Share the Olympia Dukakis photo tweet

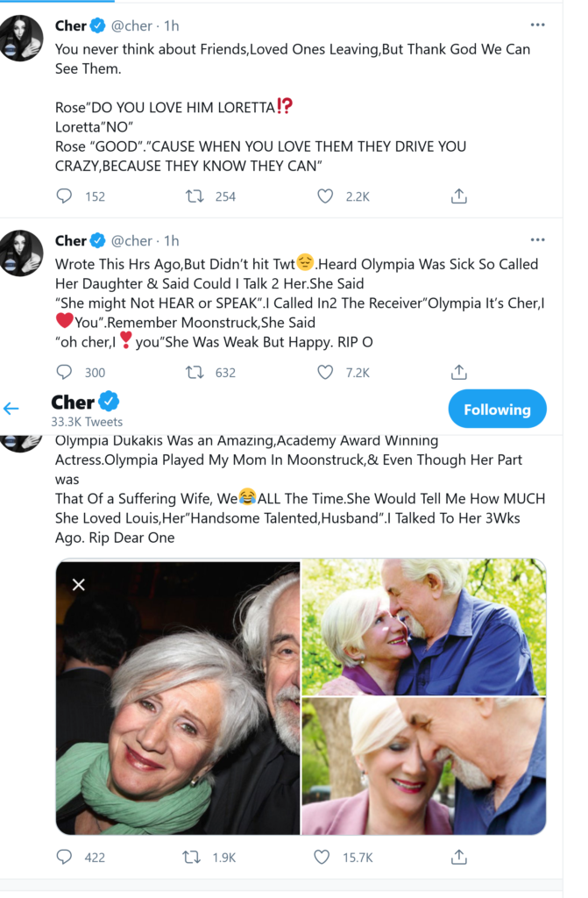[458, 857]
